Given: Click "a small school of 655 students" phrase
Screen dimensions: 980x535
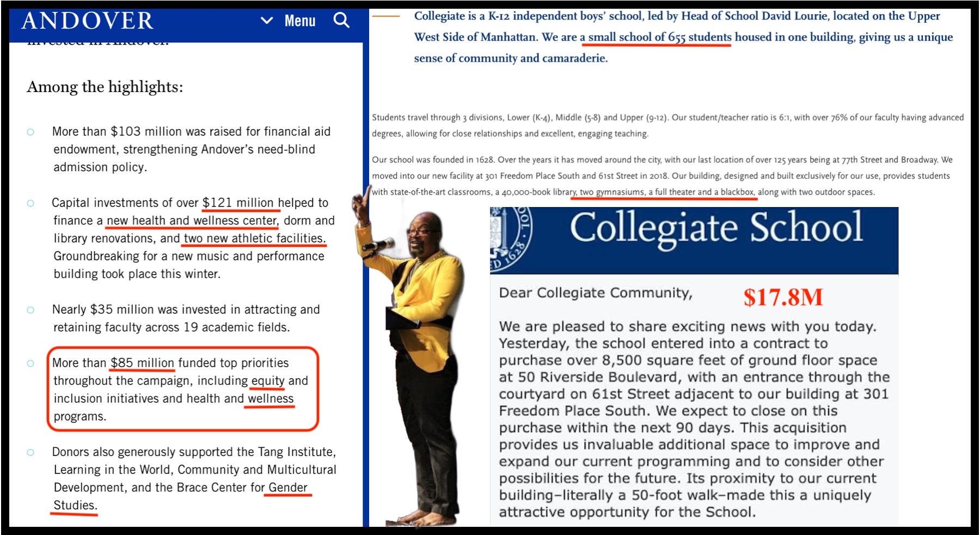Looking at the screenshot, I should 656,37.
